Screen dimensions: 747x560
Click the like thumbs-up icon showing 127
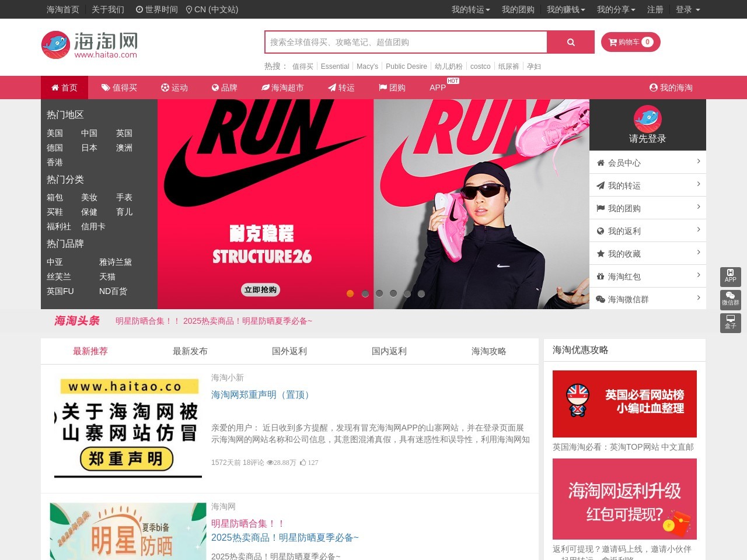pos(303,462)
